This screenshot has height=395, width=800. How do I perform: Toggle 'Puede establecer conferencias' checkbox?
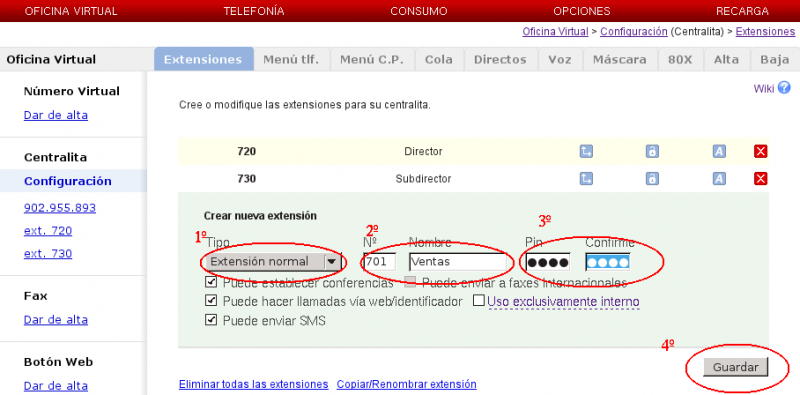211,282
